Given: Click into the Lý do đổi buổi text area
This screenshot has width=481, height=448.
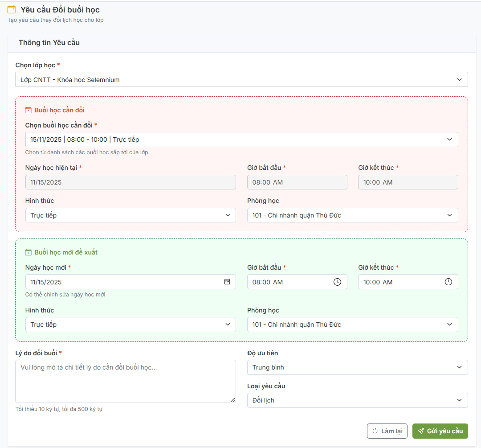Looking at the screenshot, I should pos(125,381).
